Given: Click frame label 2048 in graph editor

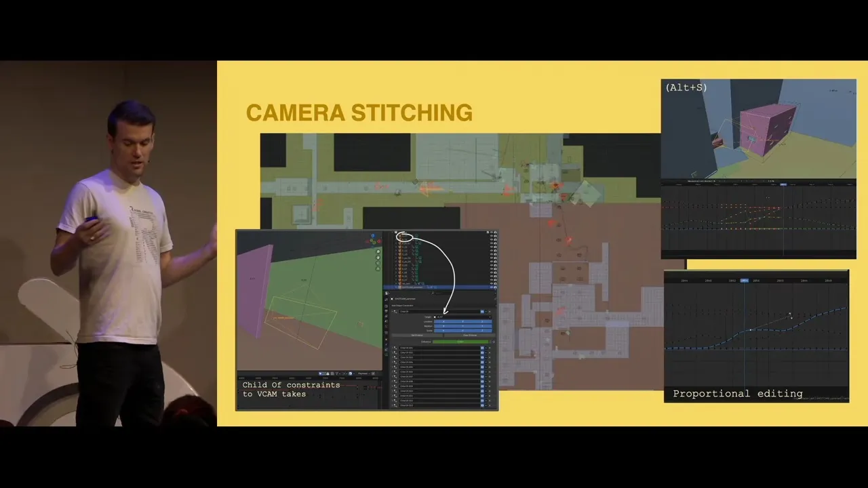Looking at the screenshot, I should click(708, 281).
